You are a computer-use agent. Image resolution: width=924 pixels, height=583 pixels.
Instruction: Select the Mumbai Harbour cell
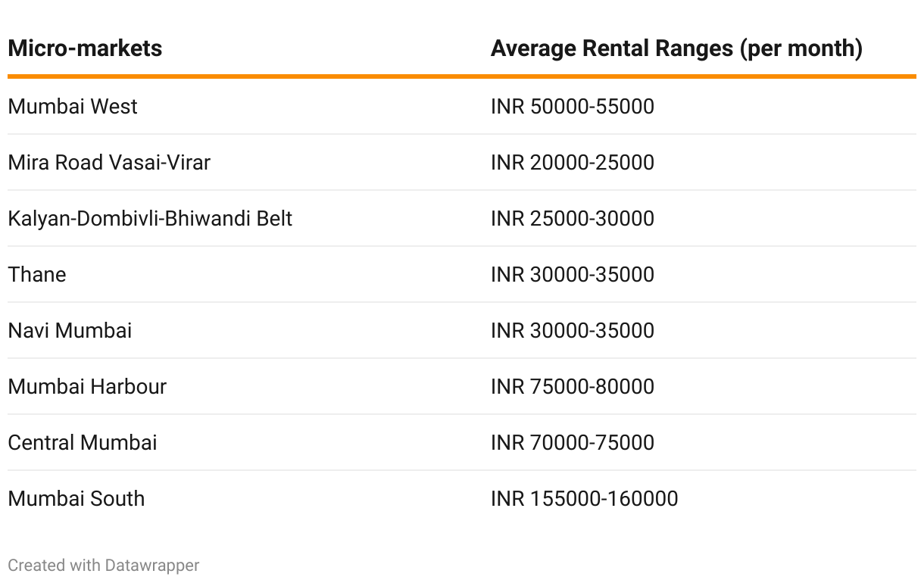[87, 386]
